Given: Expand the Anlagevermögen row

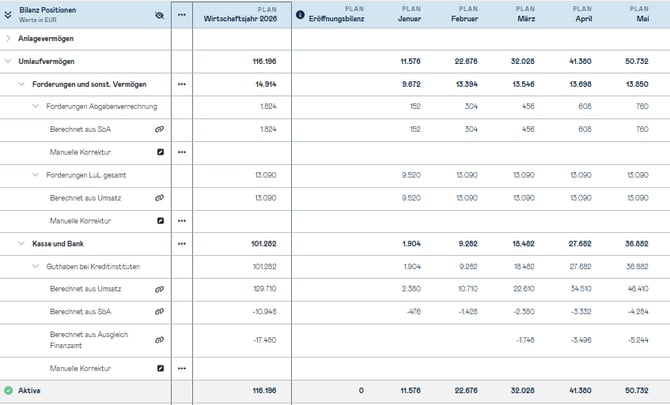Looking at the screenshot, I should pos(9,38).
